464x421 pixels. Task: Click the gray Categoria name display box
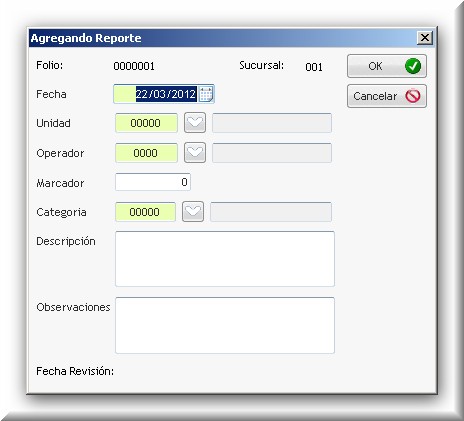coord(271,212)
